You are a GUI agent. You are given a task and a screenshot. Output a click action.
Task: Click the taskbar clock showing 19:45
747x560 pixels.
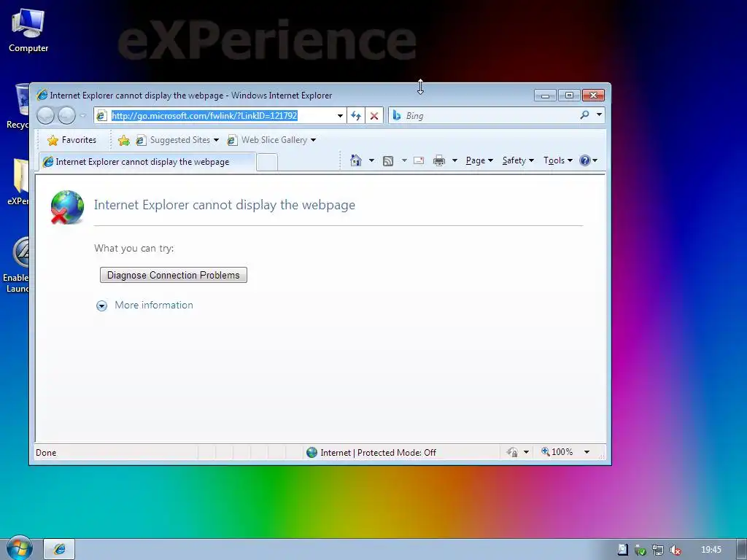[x=711, y=550]
